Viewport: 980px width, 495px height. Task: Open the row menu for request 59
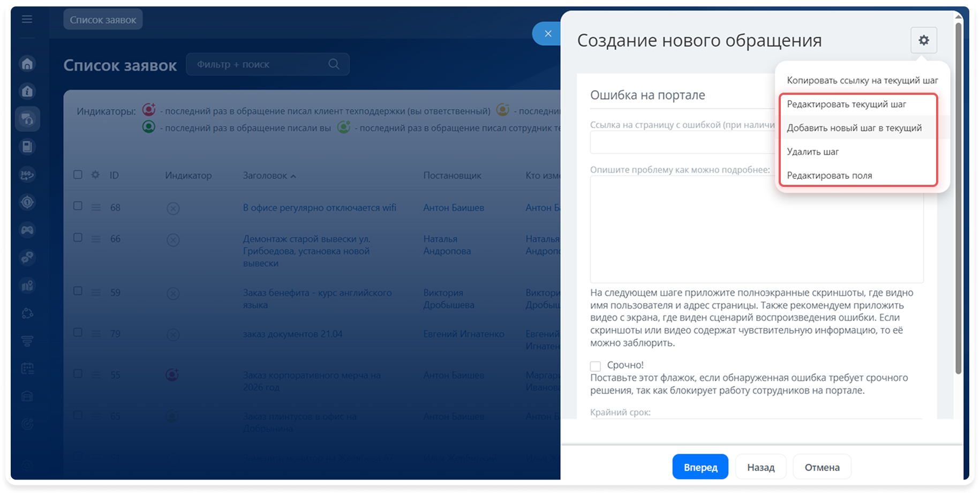coord(96,292)
